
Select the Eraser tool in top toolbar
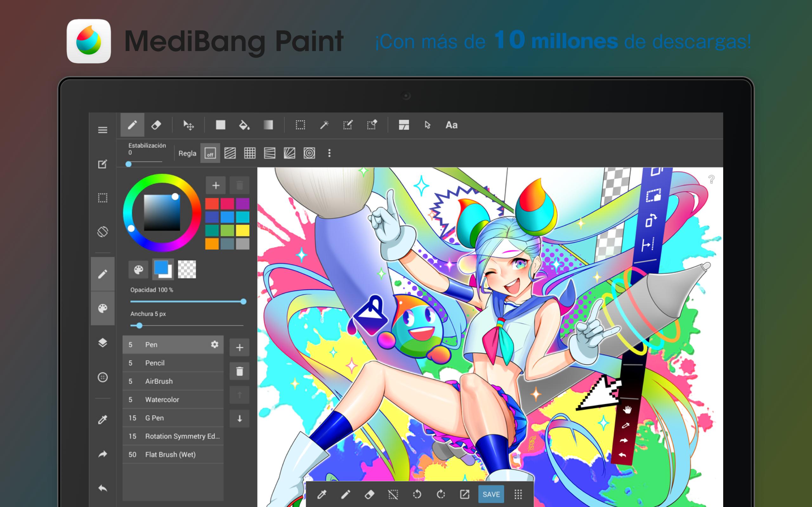point(156,125)
